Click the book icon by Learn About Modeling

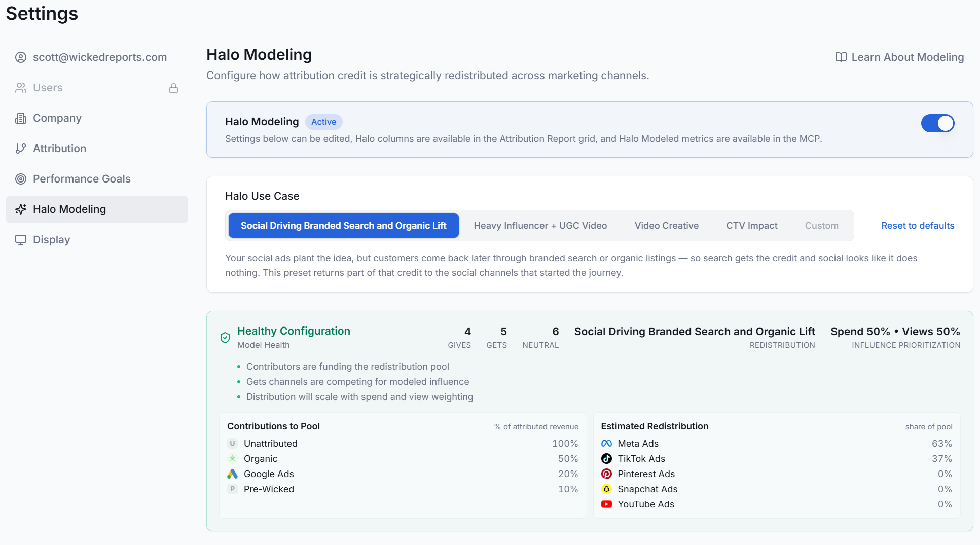point(841,57)
